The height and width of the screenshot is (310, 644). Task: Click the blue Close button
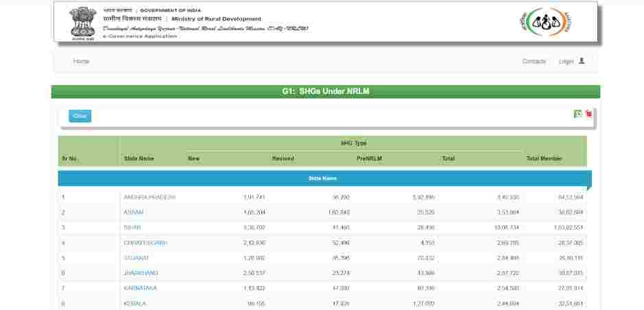tap(80, 116)
